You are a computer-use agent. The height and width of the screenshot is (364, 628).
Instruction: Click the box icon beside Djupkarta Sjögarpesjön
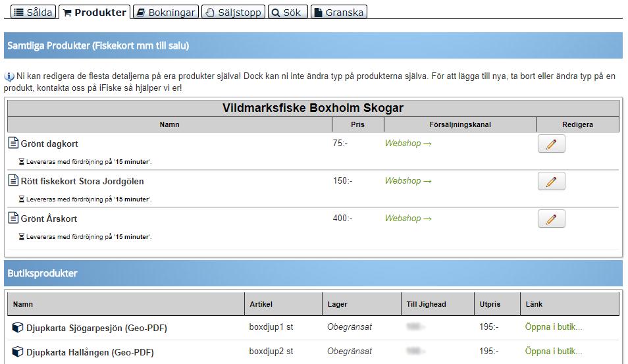click(x=18, y=328)
